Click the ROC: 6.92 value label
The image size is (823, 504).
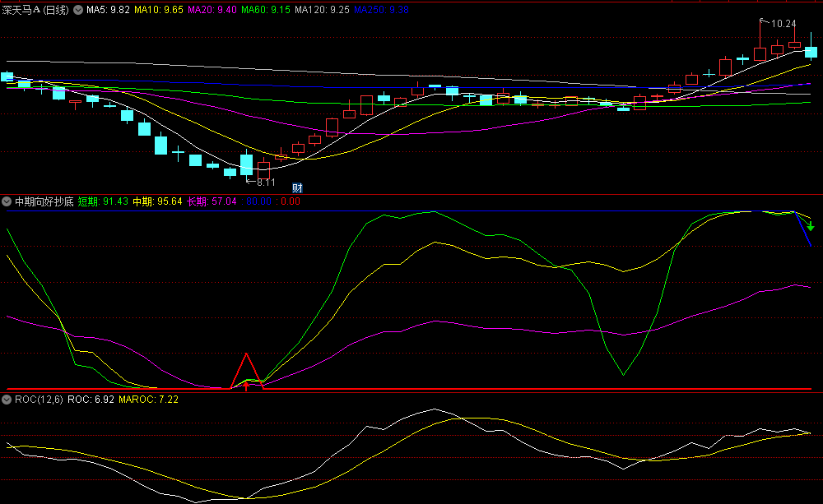click(x=91, y=400)
